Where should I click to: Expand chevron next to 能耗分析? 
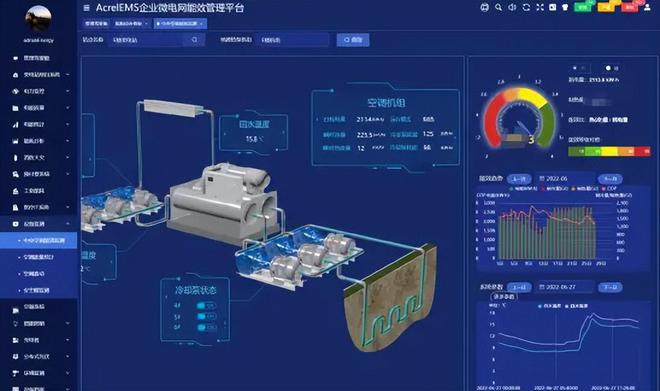pos(68,141)
